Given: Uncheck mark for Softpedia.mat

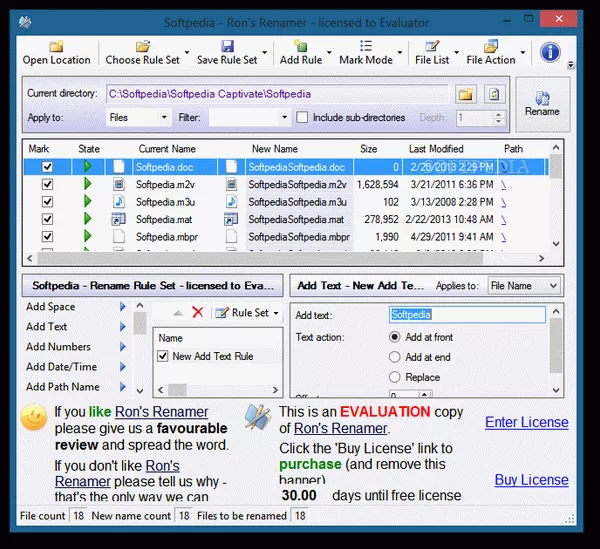Looking at the screenshot, I should [x=47, y=219].
